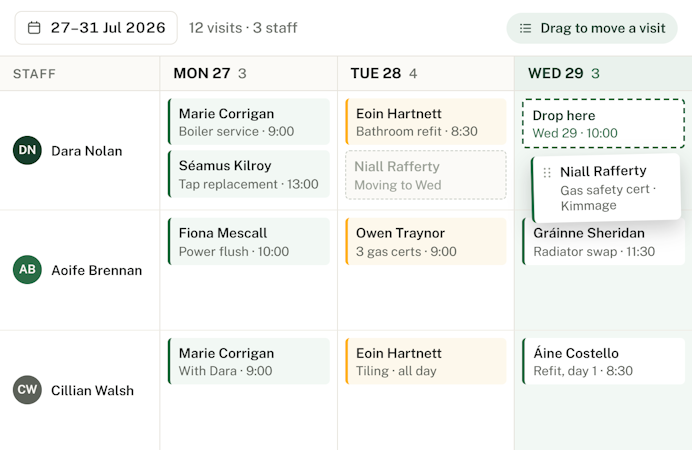
Task: Open the 27–31 Jul 2026 date range picker
Action: [96, 28]
